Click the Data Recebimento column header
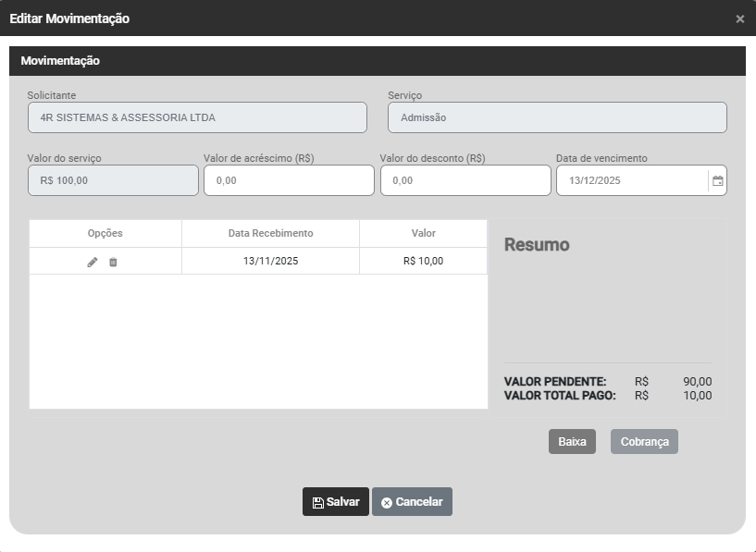The image size is (756, 552). click(270, 233)
